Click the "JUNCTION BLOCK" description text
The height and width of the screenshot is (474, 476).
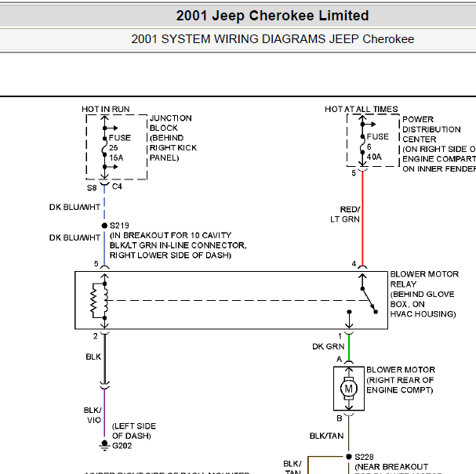[x=173, y=138]
